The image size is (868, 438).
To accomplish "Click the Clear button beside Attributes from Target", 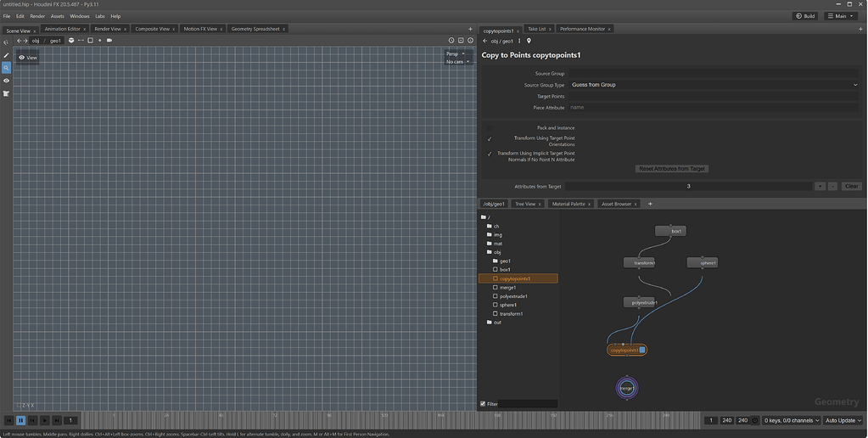I will [x=851, y=187].
